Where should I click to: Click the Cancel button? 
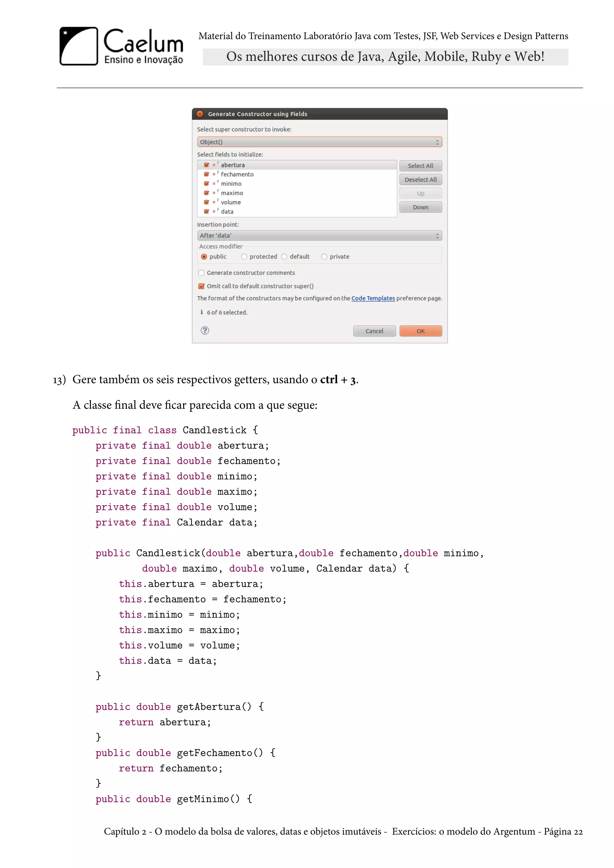point(374,331)
